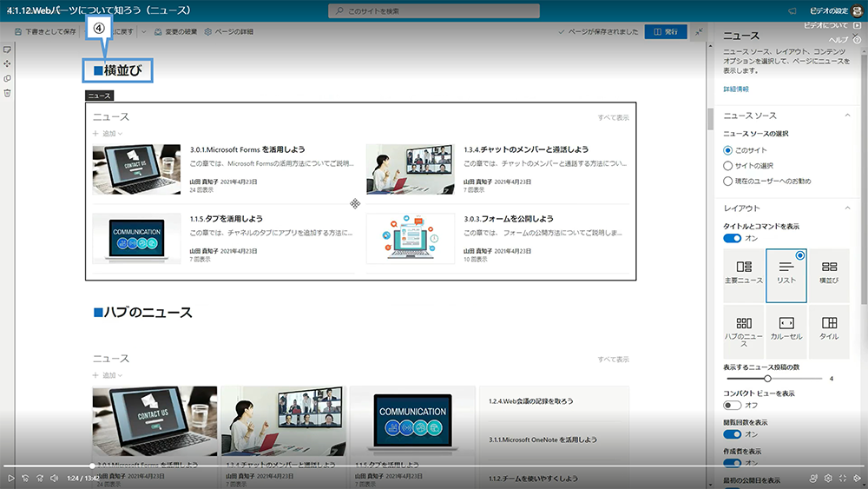Open dropdown arrow beside undo button
The image size is (868, 489).
(144, 32)
